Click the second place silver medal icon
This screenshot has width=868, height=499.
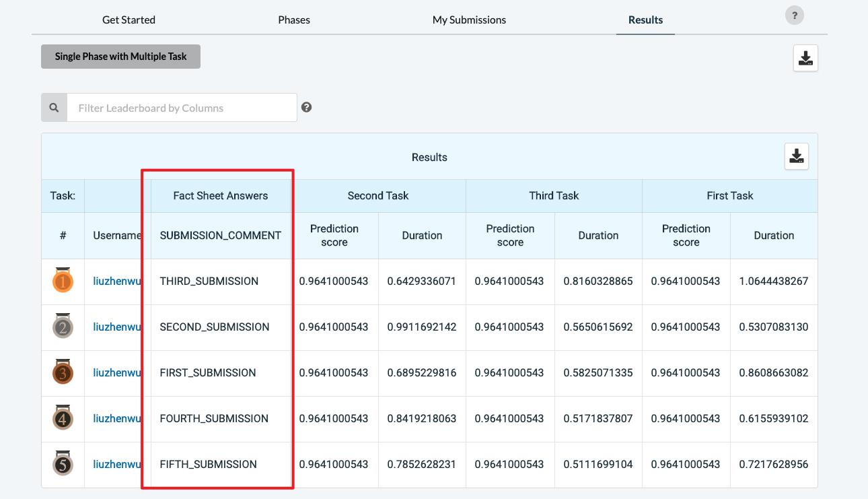63,327
